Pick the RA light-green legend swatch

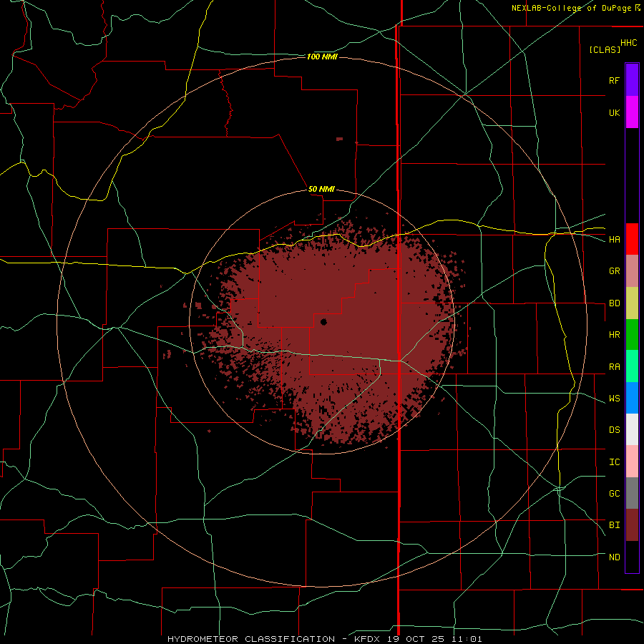(632, 366)
